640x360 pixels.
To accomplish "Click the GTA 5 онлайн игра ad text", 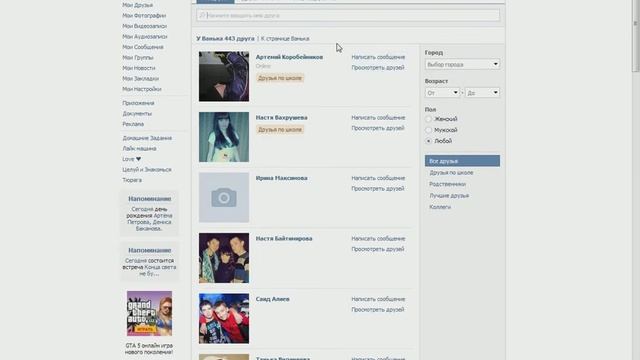I will tap(149, 349).
